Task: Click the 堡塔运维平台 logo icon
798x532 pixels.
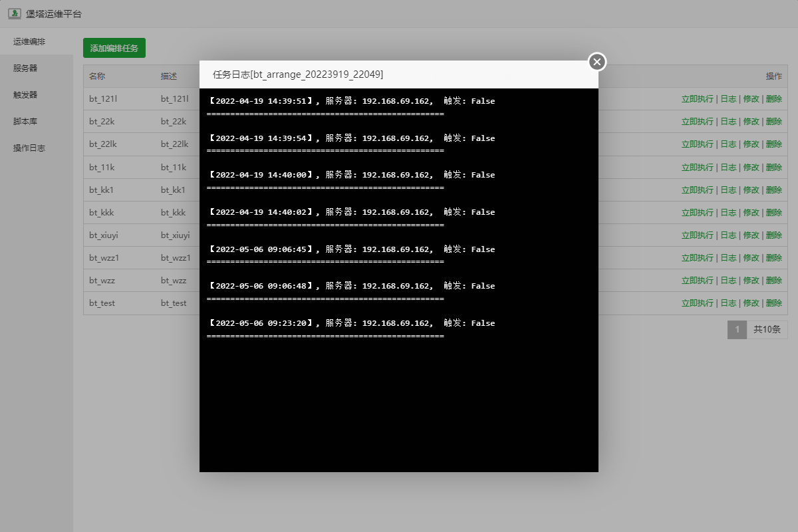Action: point(14,14)
